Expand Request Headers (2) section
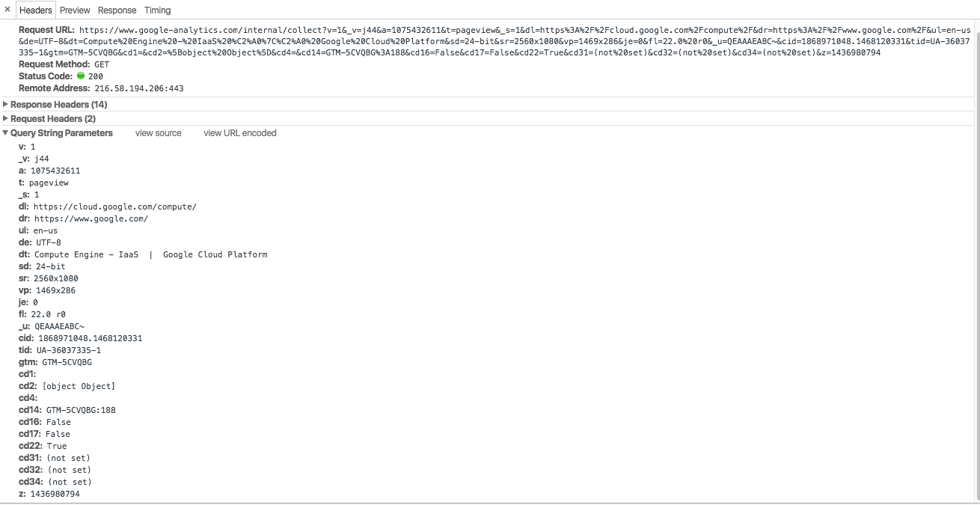 pos(52,118)
